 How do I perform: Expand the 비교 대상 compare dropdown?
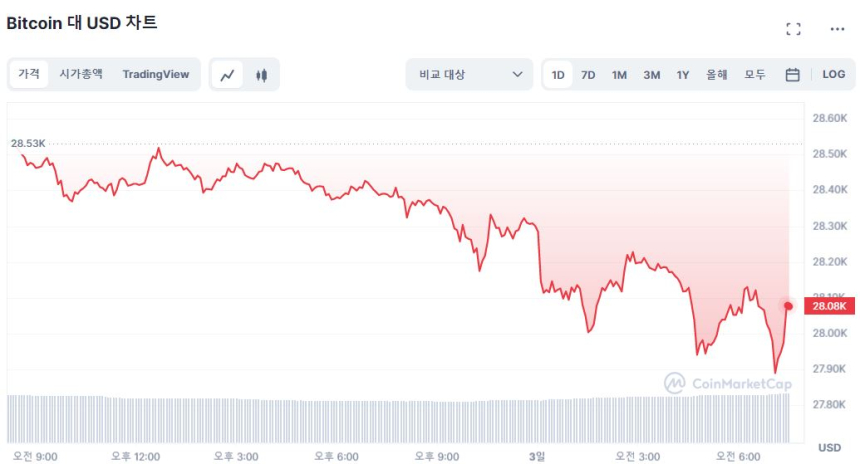(x=468, y=75)
